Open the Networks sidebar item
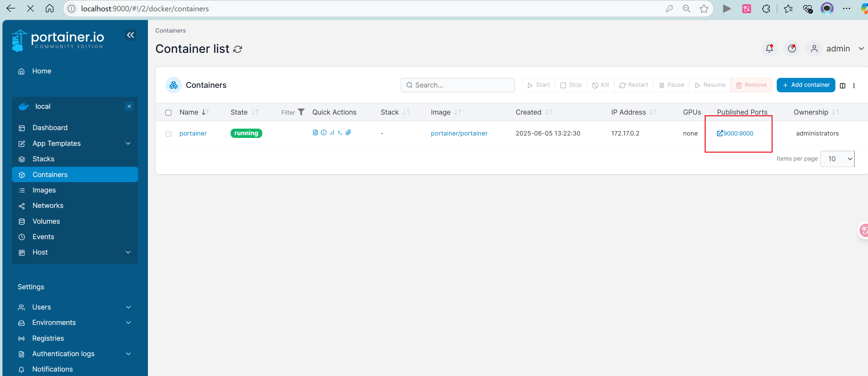868x376 pixels. point(75,205)
